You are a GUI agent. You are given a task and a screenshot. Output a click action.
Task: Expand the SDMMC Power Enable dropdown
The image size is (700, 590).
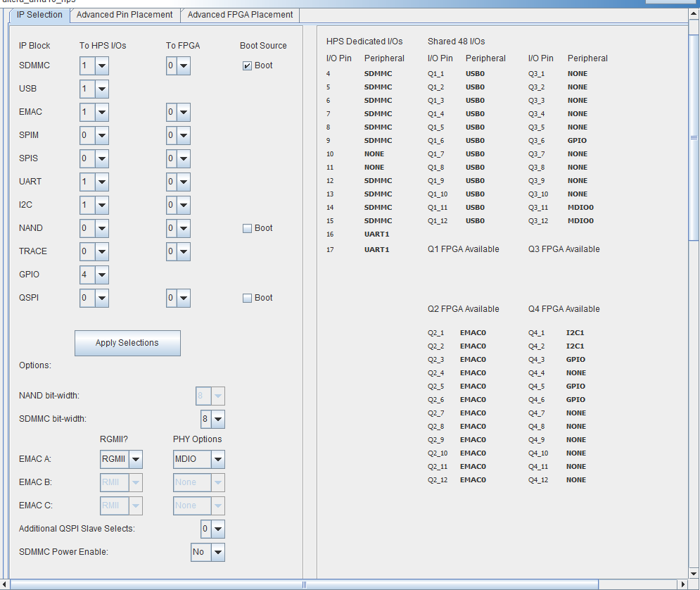click(217, 552)
